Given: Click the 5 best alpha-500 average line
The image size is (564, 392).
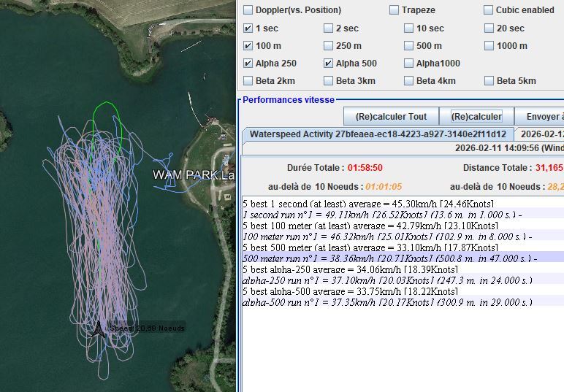Looking at the screenshot, I should tap(403, 291).
